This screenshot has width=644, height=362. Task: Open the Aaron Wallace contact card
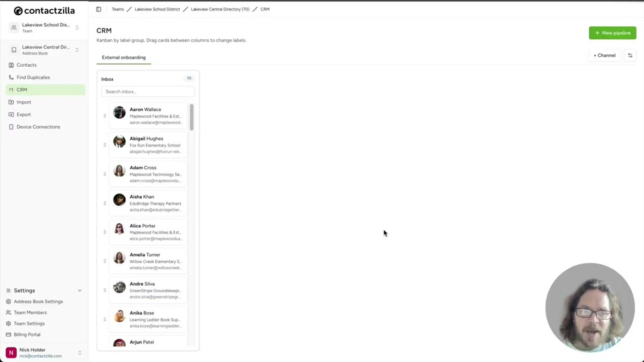click(x=148, y=116)
